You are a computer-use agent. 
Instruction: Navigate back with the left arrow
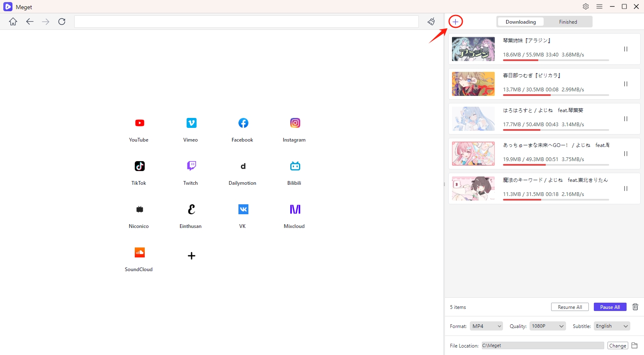(29, 22)
